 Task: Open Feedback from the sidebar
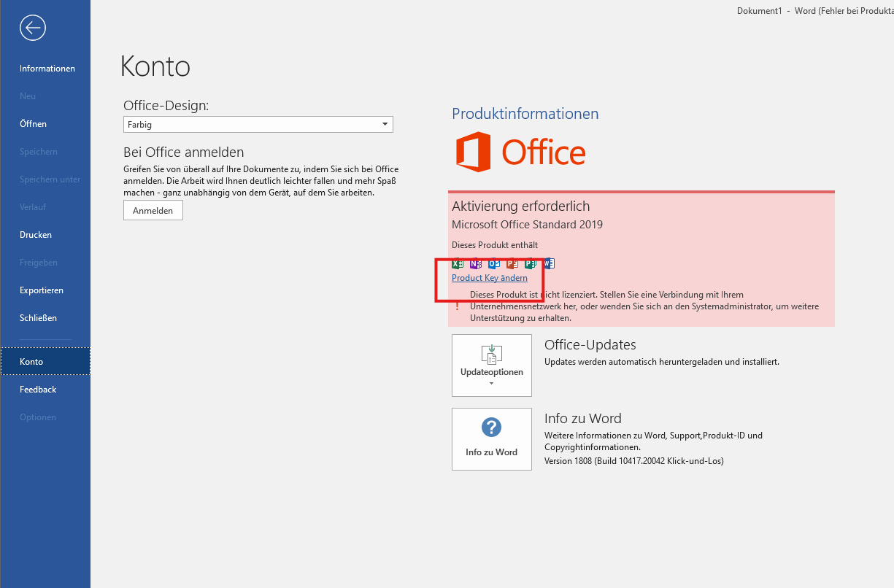click(x=38, y=390)
